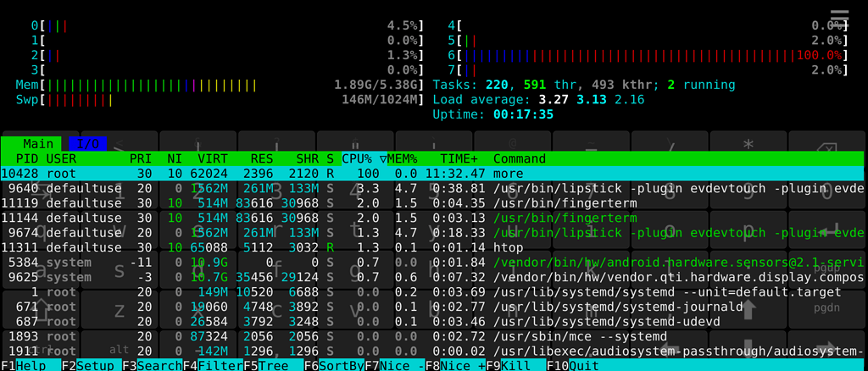Open F4 Filter
Viewport: 868px width, 371px height.
pyautogui.click(x=213, y=365)
